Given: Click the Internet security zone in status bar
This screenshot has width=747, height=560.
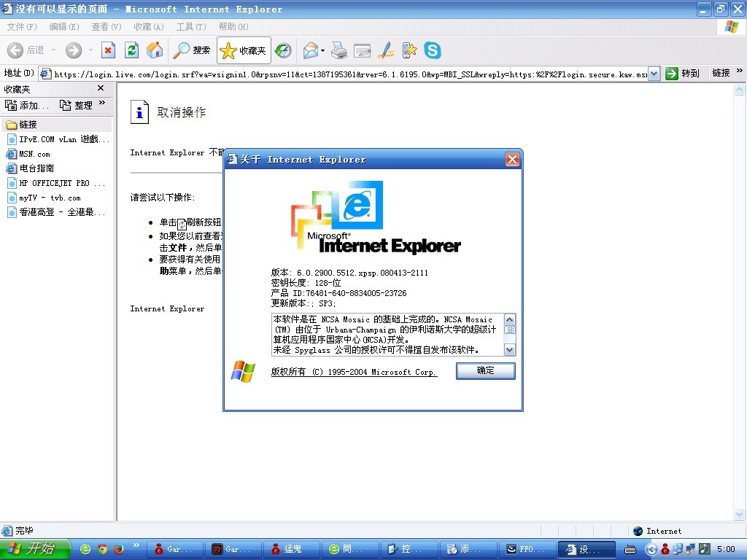Looking at the screenshot, I should 658,531.
